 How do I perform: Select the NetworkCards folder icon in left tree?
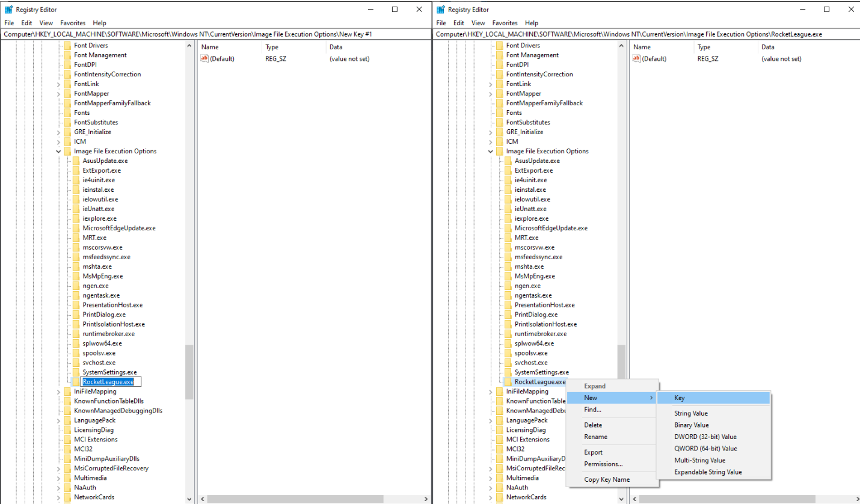point(68,497)
